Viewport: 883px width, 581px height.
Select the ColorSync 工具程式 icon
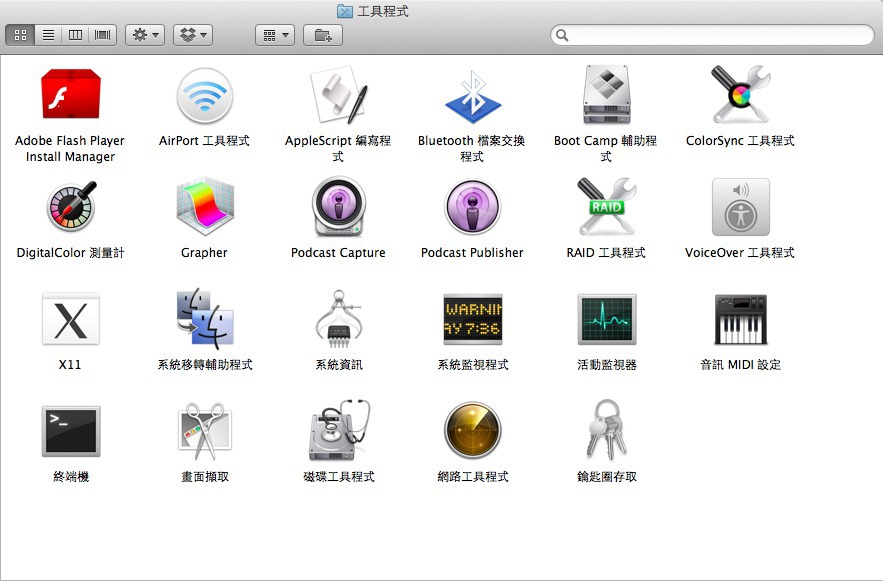tap(741, 94)
